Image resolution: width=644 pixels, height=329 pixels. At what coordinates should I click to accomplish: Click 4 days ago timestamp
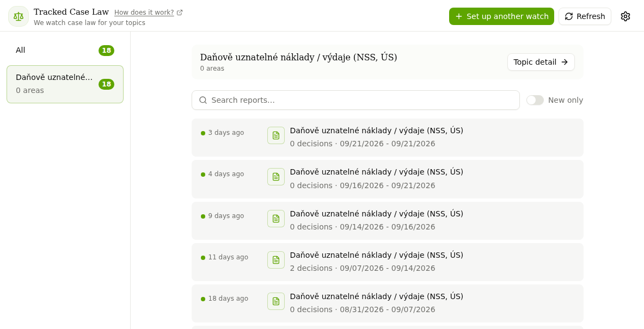(226, 174)
